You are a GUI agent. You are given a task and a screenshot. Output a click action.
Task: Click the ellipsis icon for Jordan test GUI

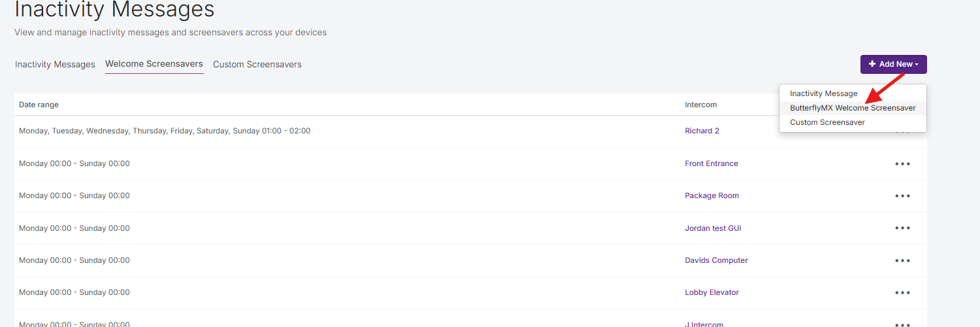902,228
